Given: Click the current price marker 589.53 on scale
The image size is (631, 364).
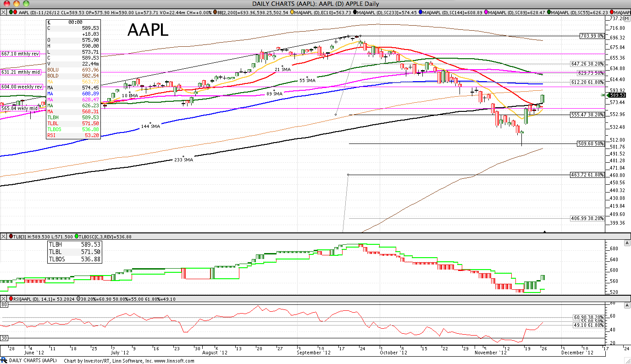Looking at the screenshot, I should tap(616, 95).
